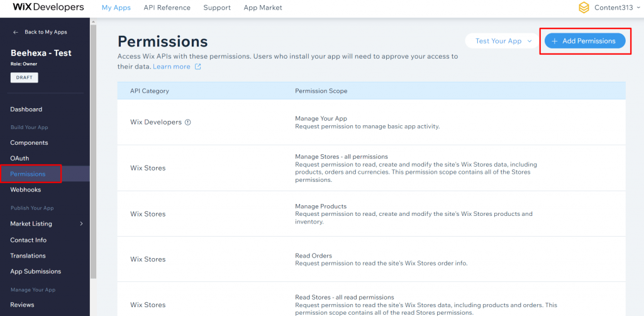Click the Add Permissions button
The image size is (644, 316).
tap(585, 41)
